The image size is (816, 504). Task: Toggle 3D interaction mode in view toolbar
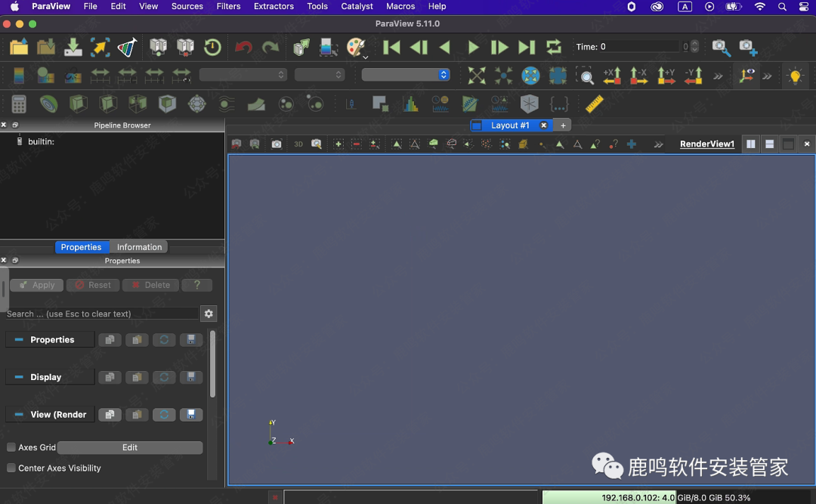coord(298,144)
